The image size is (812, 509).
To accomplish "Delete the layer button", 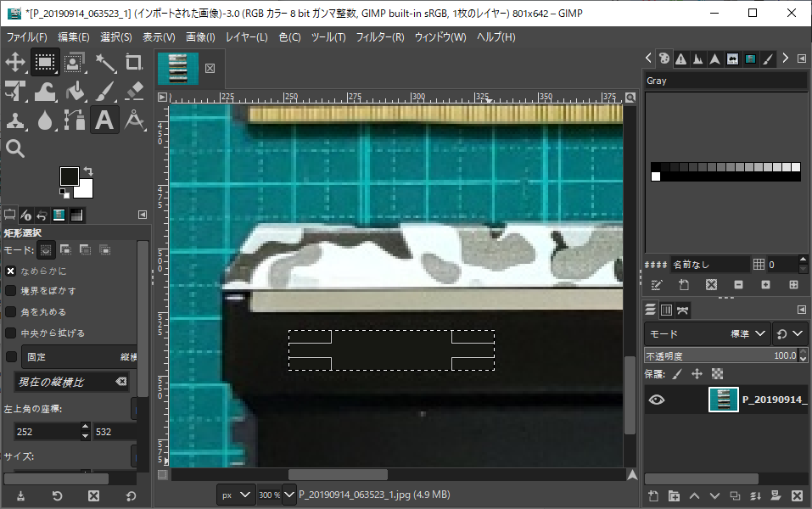I will pos(797,496).
